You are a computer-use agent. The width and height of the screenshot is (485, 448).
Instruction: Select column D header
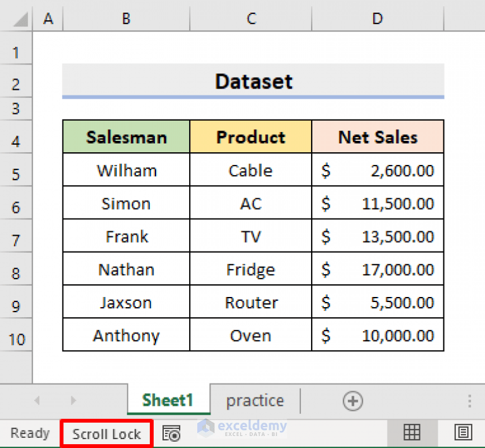[x=378, y=18]
